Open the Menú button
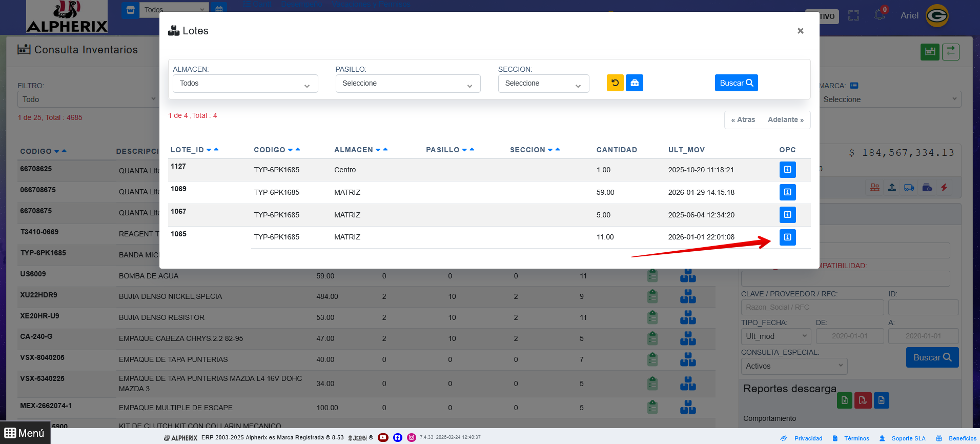Image resolution: width=980 pixels, height=444 pixels. click(x=25, y=433)
